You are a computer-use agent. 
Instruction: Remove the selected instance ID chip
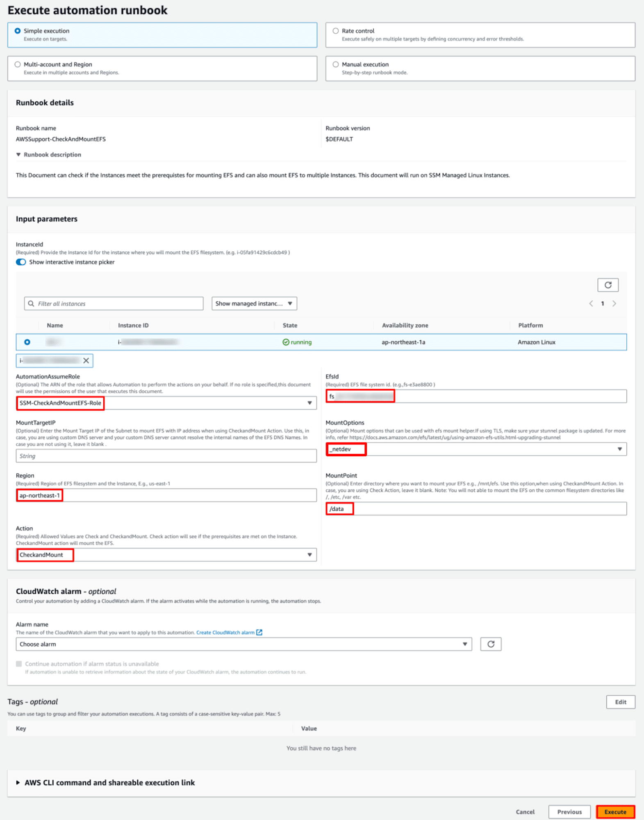tap(86, 361)
